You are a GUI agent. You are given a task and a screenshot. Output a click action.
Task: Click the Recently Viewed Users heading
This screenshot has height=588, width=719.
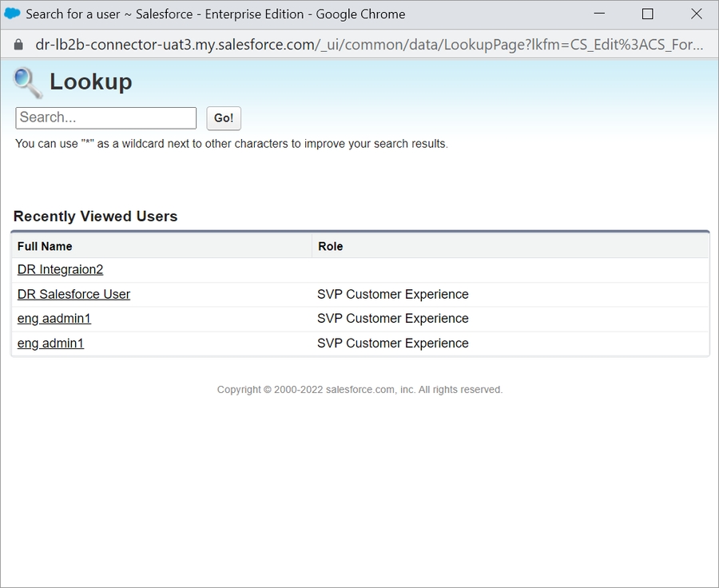pyautogui.click(x=95, y=217)
